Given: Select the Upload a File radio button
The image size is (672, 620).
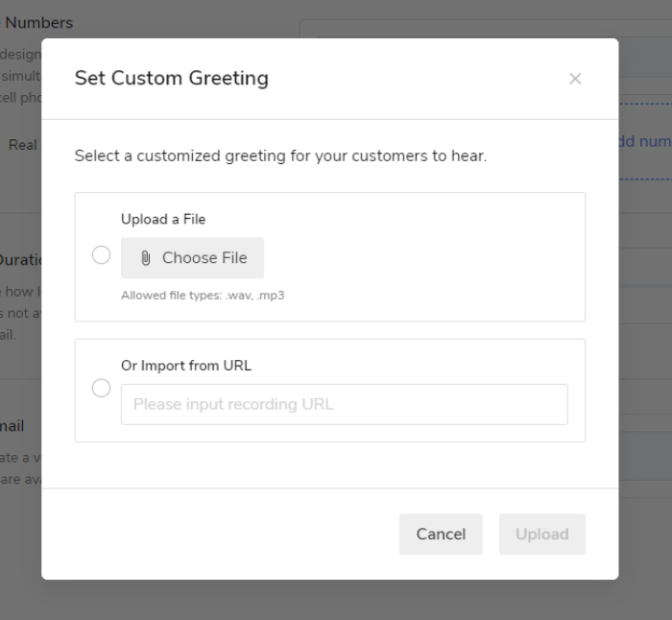Looking at the screenshot, I should (x=101, y=255).
